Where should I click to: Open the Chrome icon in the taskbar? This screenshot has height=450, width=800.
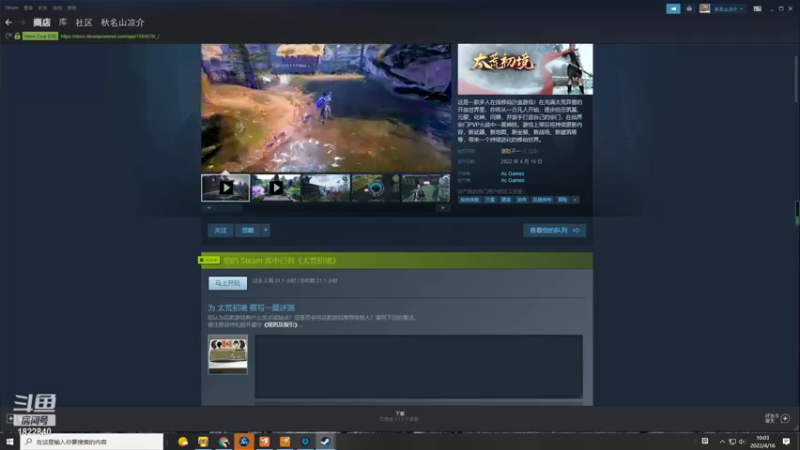tap(224, 442)
